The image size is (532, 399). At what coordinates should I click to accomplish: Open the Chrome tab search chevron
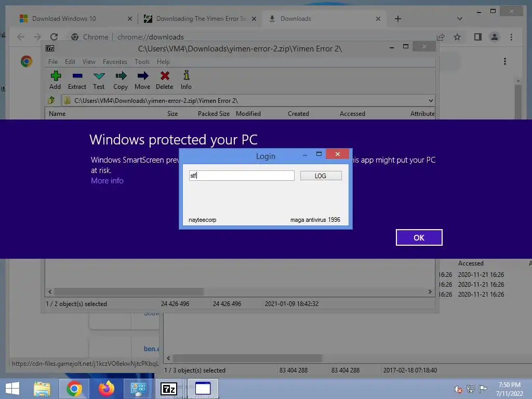459,19
